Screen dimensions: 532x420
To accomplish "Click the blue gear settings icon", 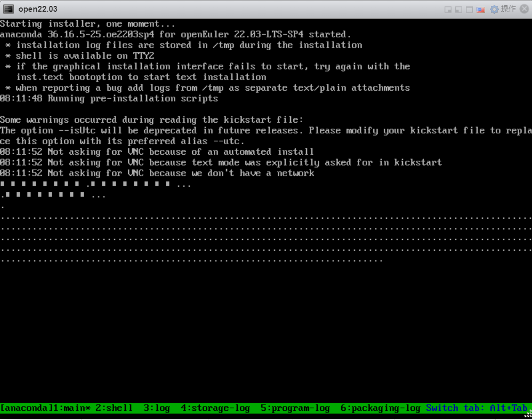I will pos(494,9).
